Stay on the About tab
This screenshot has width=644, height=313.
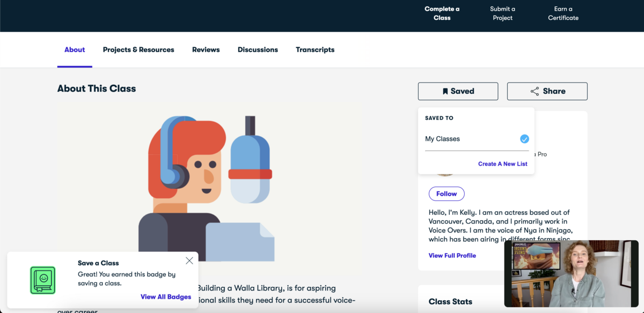click(75, 49)
